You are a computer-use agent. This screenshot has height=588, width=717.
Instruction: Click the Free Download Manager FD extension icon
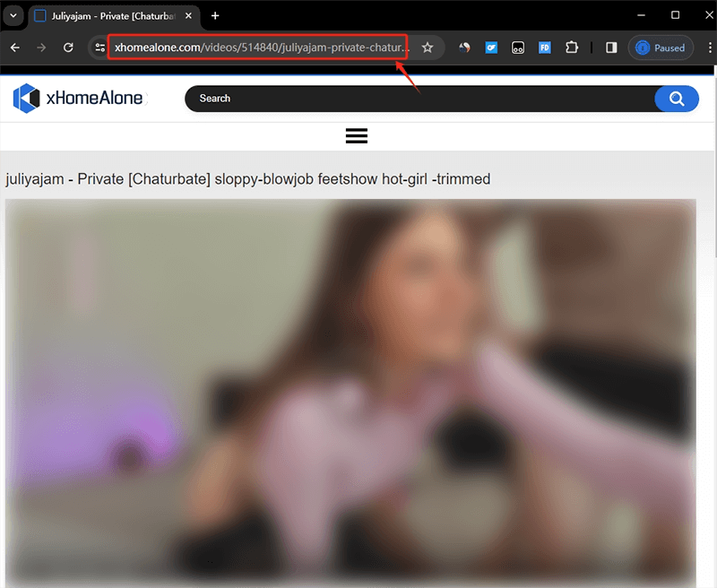tap(545, 48)
